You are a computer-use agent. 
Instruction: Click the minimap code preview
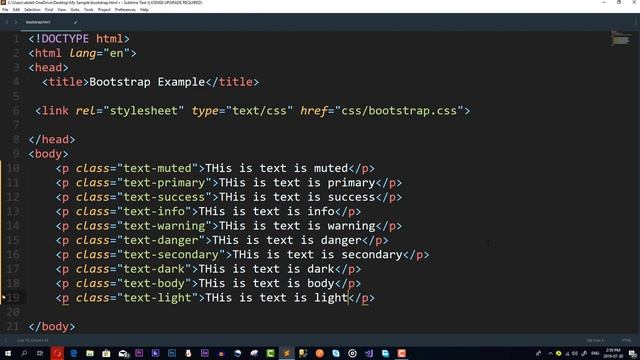point(620,38)
